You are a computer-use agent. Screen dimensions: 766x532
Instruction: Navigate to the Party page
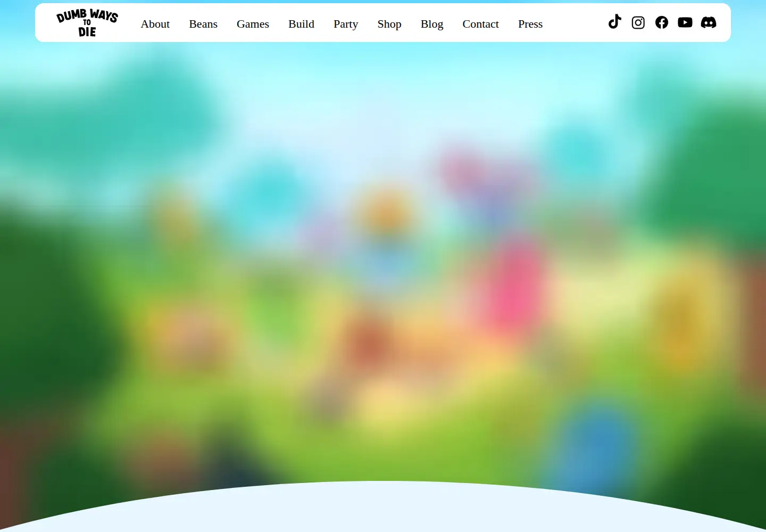346,24
